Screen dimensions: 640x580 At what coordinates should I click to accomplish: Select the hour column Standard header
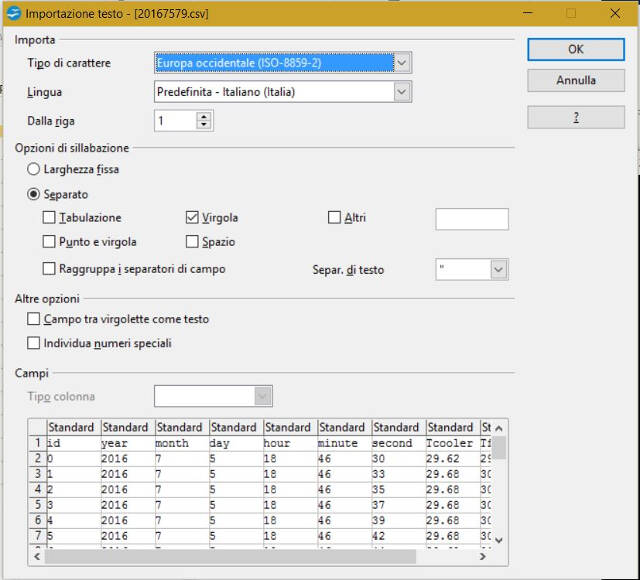(291, 427)
